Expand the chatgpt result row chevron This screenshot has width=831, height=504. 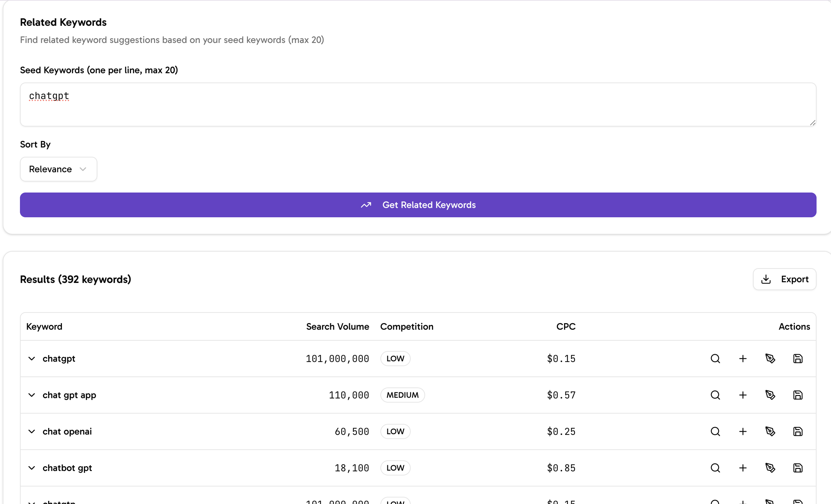pyautogui.click(x=32, y=359)
